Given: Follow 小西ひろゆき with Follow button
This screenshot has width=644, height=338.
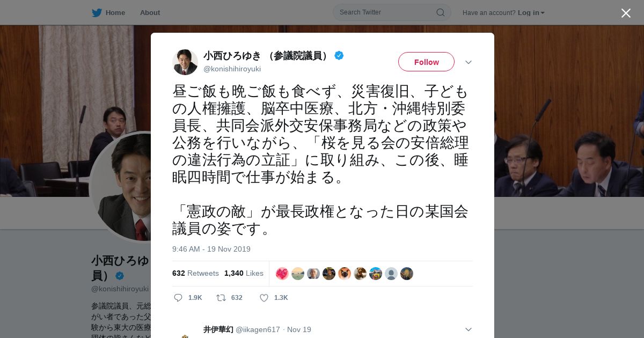Looking at the screenshot, I should 426,62.
